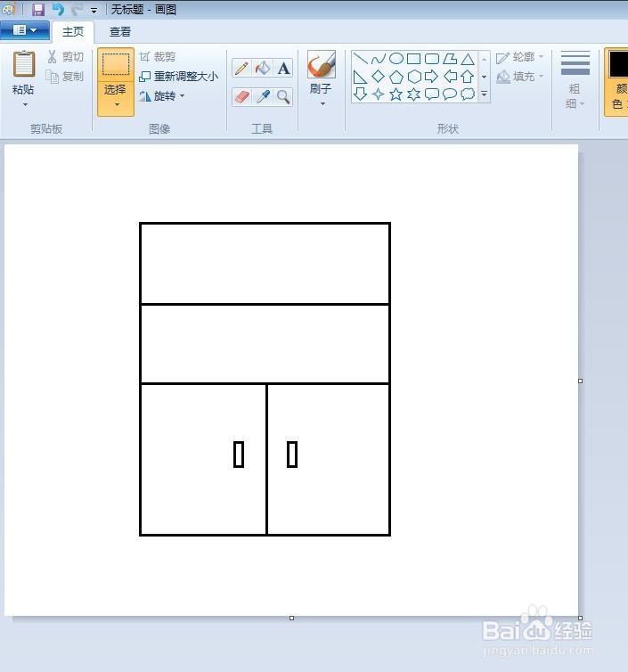The width and height of the screenshot is (628, 672).
Task: Select the Left arrow shape
Action: (449, 77)
